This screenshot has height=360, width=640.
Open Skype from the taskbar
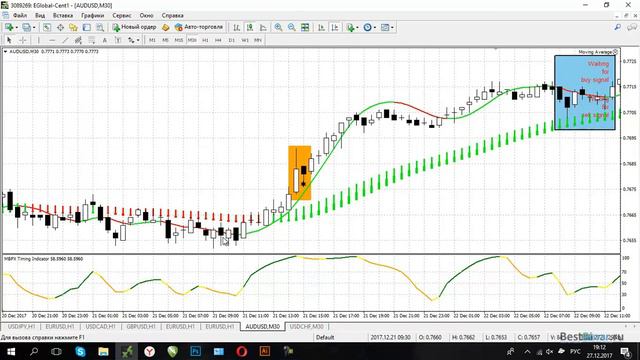(80, 351)
